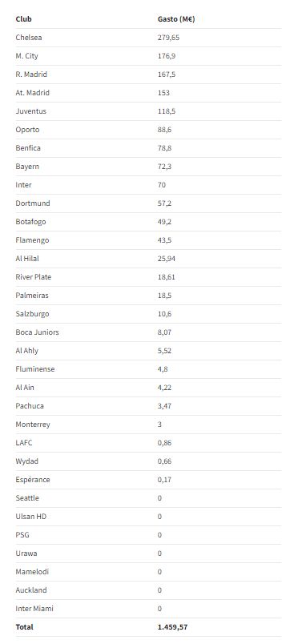The width and height of the screenshot is (302, 644).
Task: Click the Club column header
Action: [23, 19]
